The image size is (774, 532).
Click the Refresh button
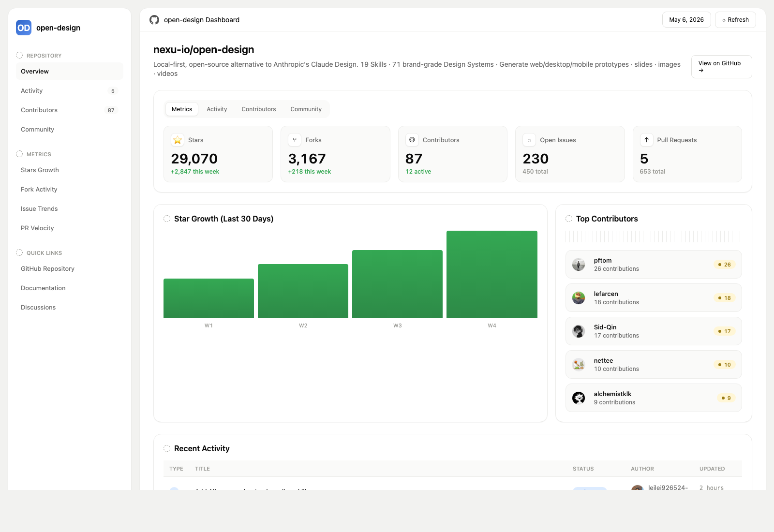coord(735,20)
